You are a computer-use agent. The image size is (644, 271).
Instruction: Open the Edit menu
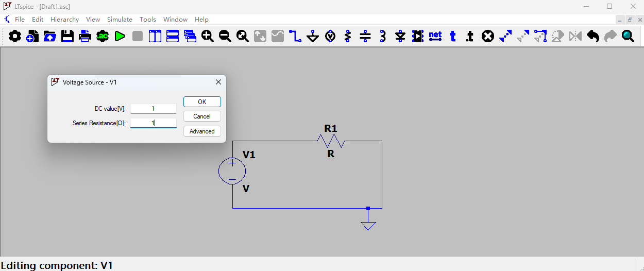click(38, 19)
